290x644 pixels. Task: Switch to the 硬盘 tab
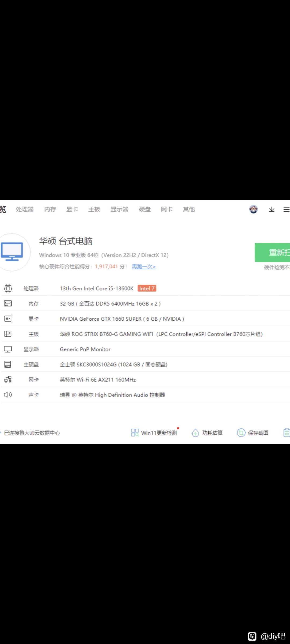pyautogui.click(x=145, y=209)
